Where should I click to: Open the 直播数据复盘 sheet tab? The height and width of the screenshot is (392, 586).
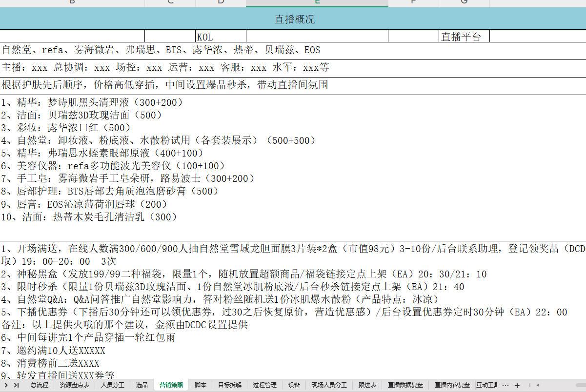(x=405, y=385)
